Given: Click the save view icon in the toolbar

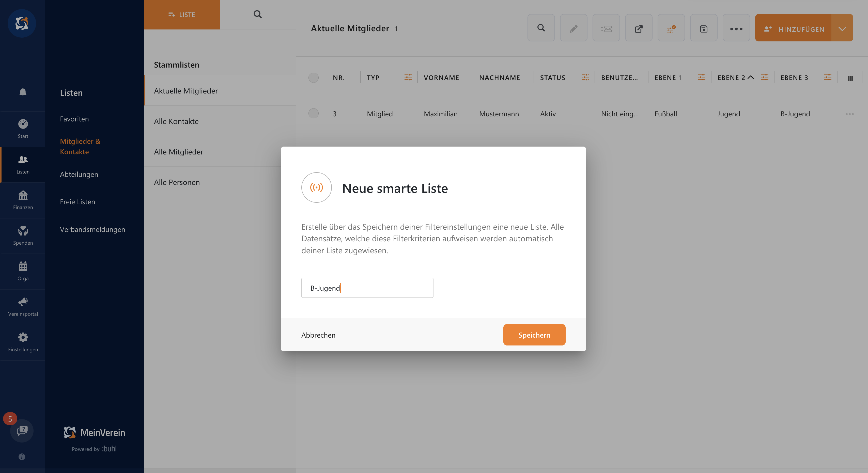Looking at the screenshot, I should [704, 28].
